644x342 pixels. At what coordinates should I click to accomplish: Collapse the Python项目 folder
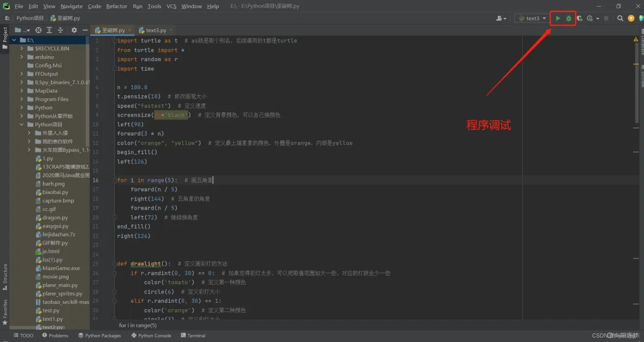click(22, 125)
